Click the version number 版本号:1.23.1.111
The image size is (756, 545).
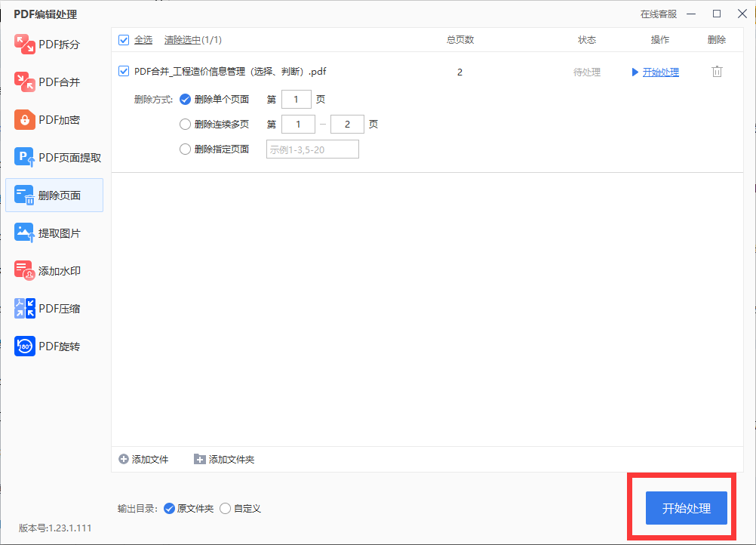tap(55, 528)
